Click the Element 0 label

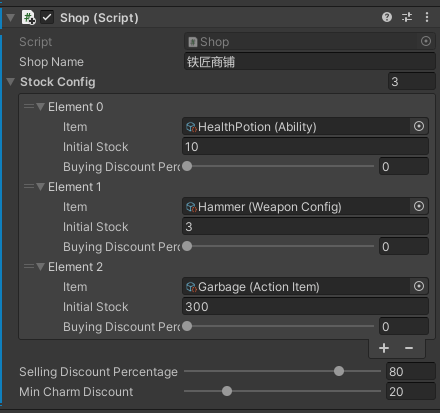tap(76, 107)
